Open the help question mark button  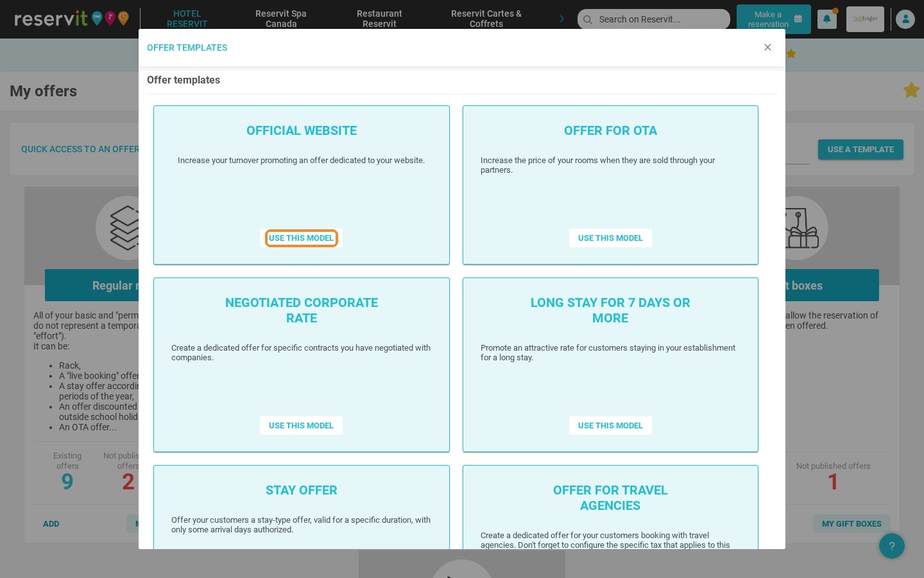click(x=892, y=546)
